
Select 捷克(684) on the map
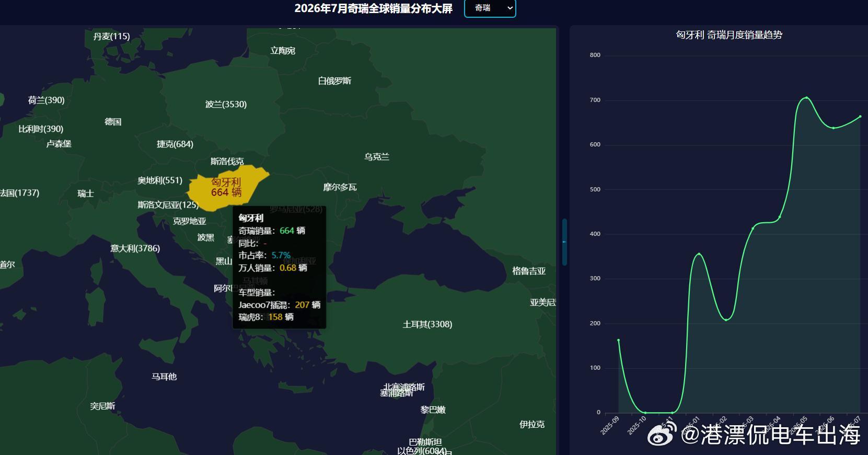175,144
